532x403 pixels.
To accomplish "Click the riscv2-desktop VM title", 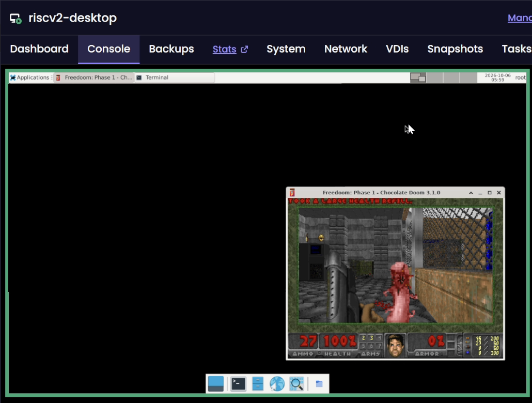I will point(73,18).
